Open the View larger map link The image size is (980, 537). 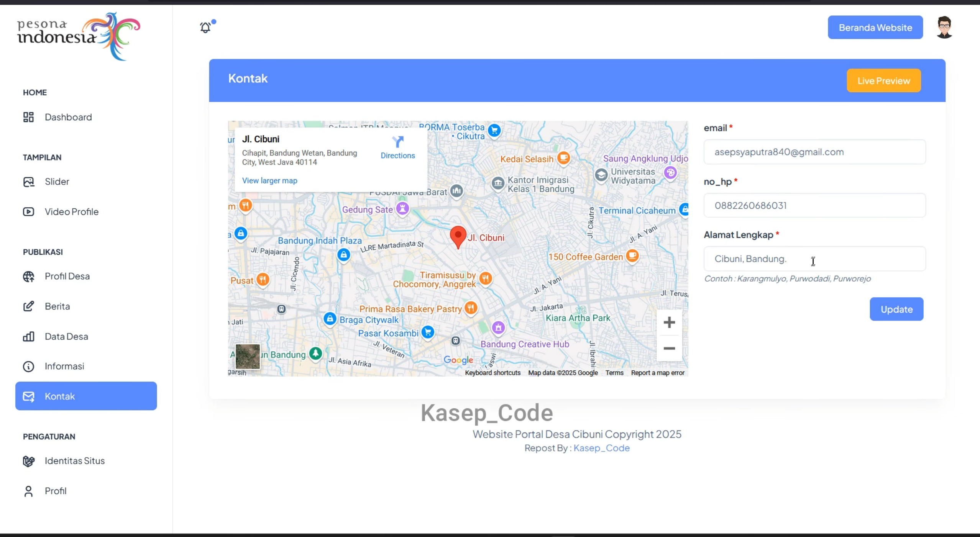[x=269, y=180]
